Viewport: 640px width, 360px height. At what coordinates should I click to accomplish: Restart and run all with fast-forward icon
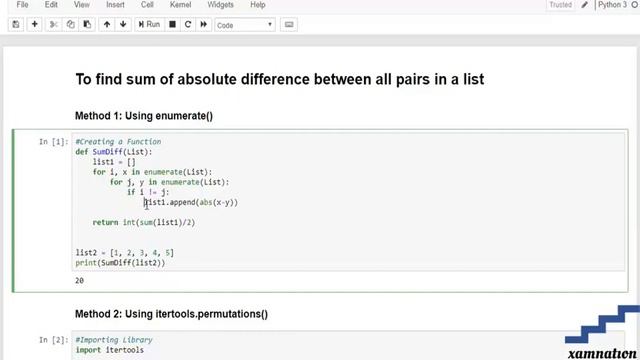coord(203,24)
